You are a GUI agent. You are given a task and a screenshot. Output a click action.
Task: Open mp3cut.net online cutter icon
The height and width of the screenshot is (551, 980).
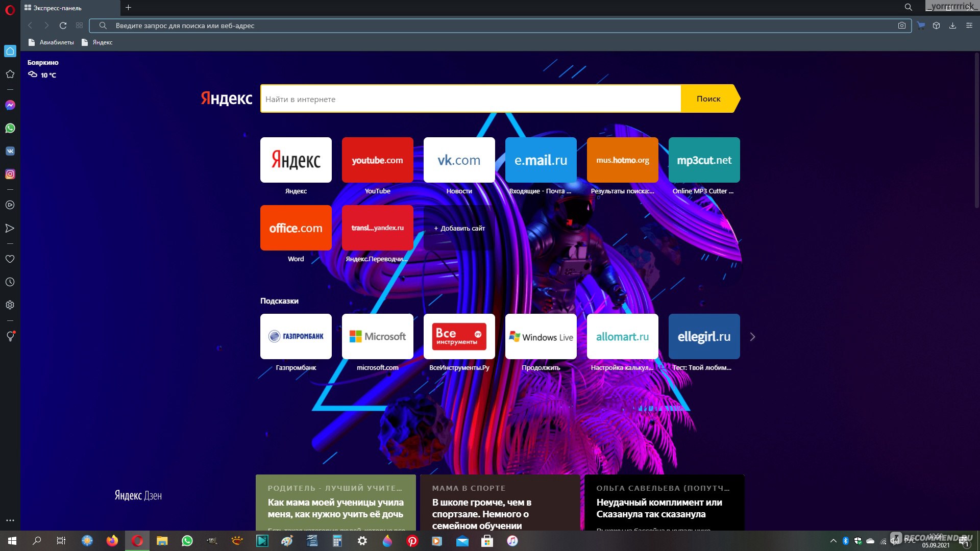coord(704,160)
